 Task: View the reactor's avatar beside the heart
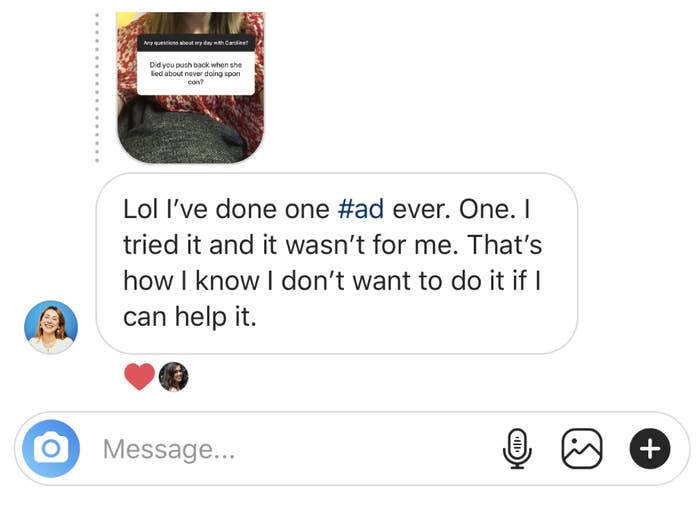[x=173, y=377]
